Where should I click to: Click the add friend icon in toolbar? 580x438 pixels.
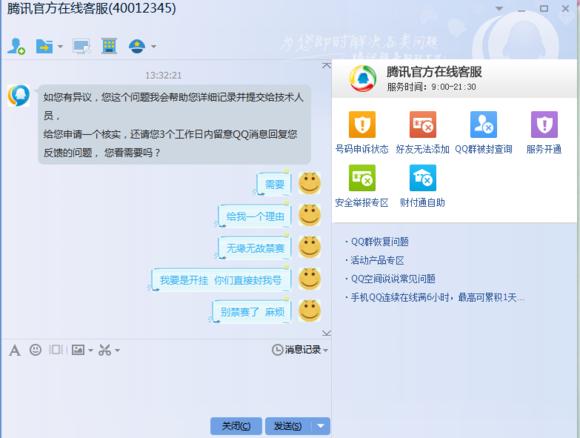pos(16,46)
